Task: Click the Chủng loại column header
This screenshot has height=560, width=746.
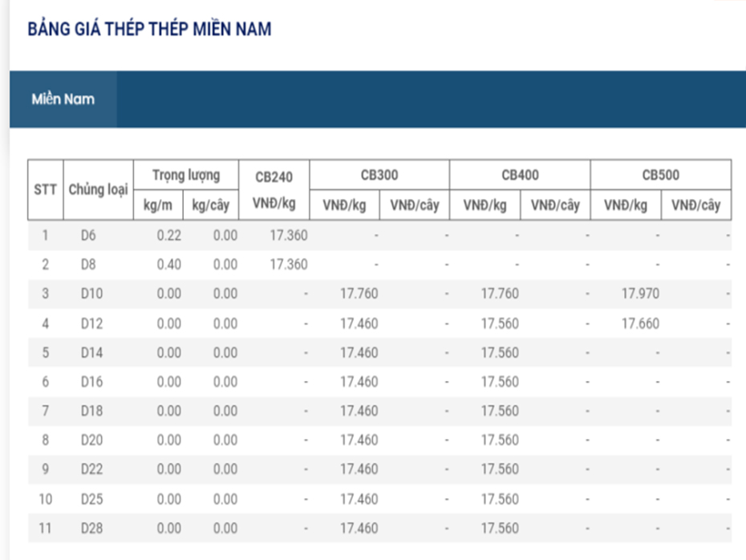Action: pos(97,190)
